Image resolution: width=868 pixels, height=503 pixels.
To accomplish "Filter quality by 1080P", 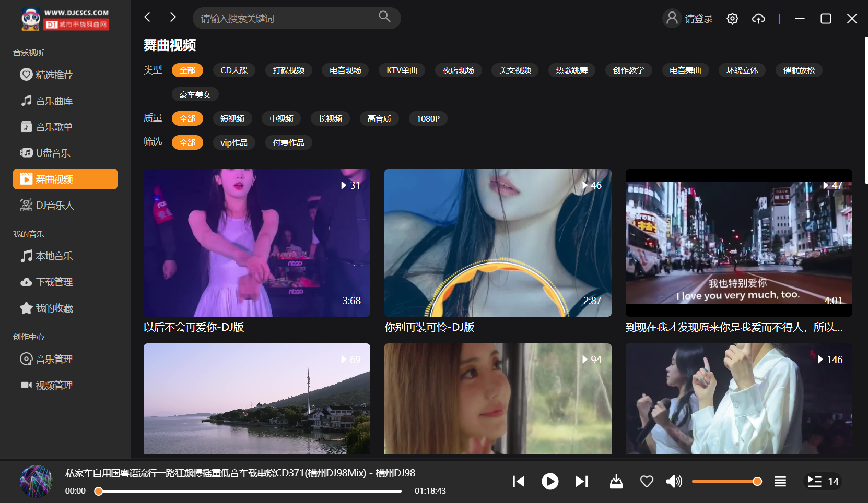I will (428, 118).
